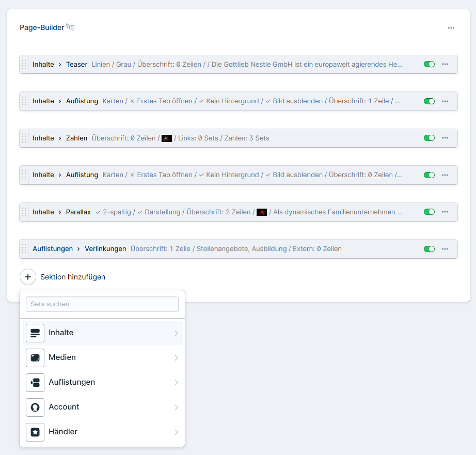Disable the Teaser section toggle

tap(429, 64)
